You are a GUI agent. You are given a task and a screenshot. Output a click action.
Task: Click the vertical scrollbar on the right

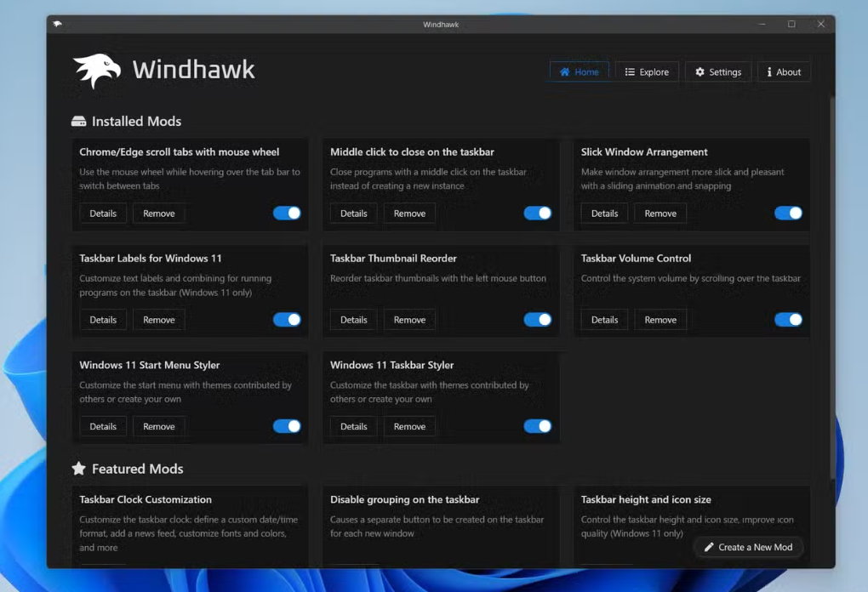click(831, 281)
